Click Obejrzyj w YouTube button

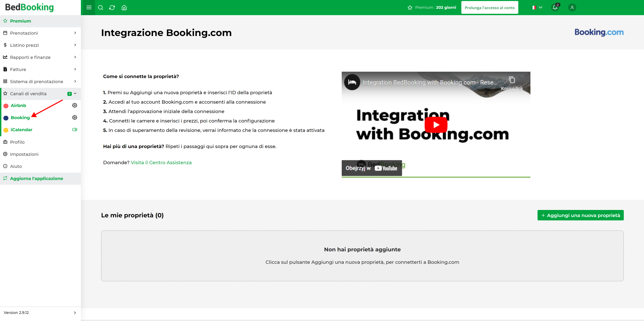click(372, 168)
